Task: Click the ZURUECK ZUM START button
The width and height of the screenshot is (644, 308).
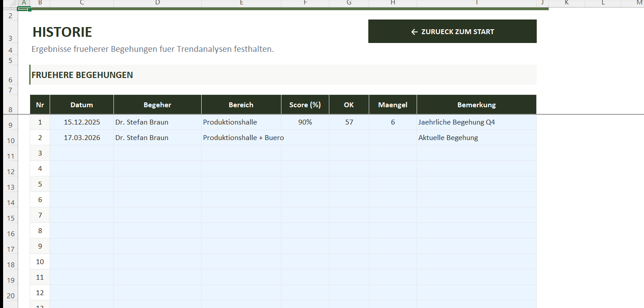Action: pyautogui.click(x=452, y=31)
